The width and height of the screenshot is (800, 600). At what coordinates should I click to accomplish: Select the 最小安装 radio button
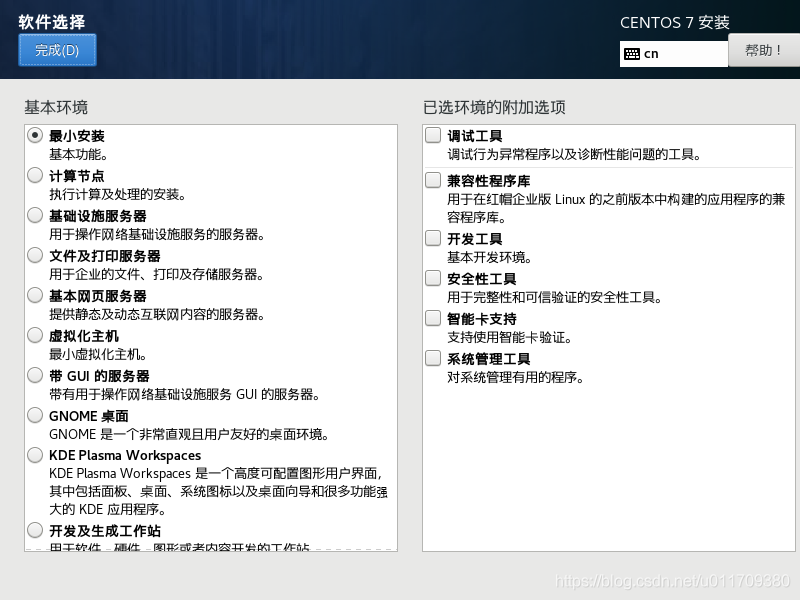[x=35, y=135]
